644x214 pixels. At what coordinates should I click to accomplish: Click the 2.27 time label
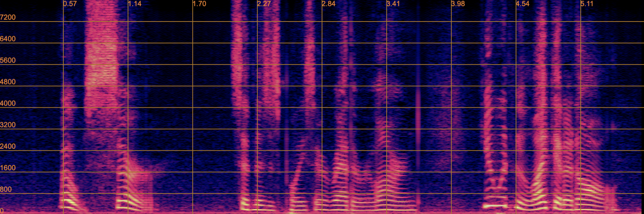(x=264, y=4)
